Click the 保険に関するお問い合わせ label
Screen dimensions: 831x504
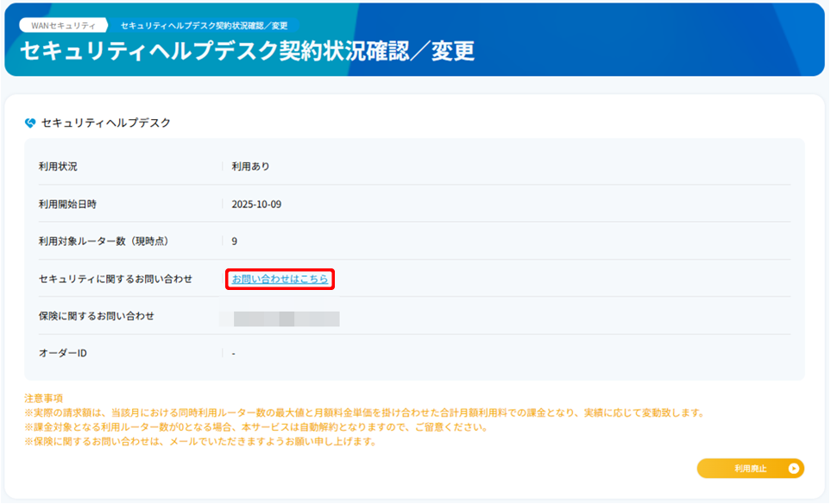tap(97, 316)
